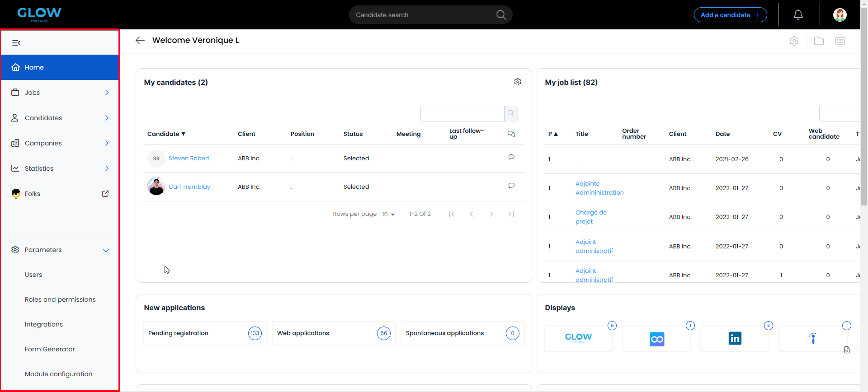Click the Folks avatar icon
868x392 pixels.
[x=16, y=194]
